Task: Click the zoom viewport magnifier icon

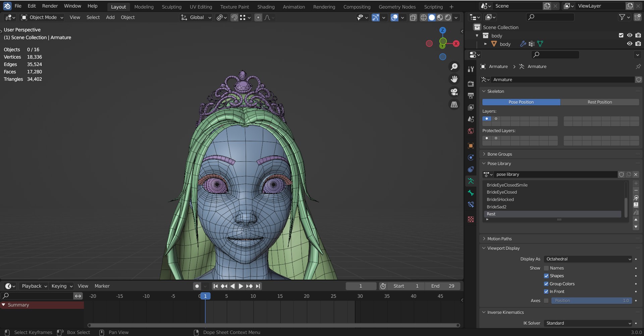Action: click(x=454, y=67)
